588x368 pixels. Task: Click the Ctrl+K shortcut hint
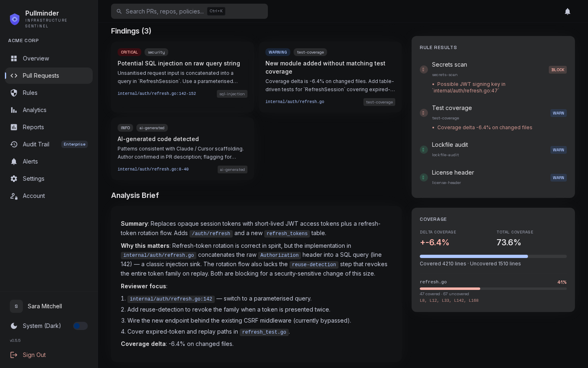pyautogui.click(x=216, y=11)
